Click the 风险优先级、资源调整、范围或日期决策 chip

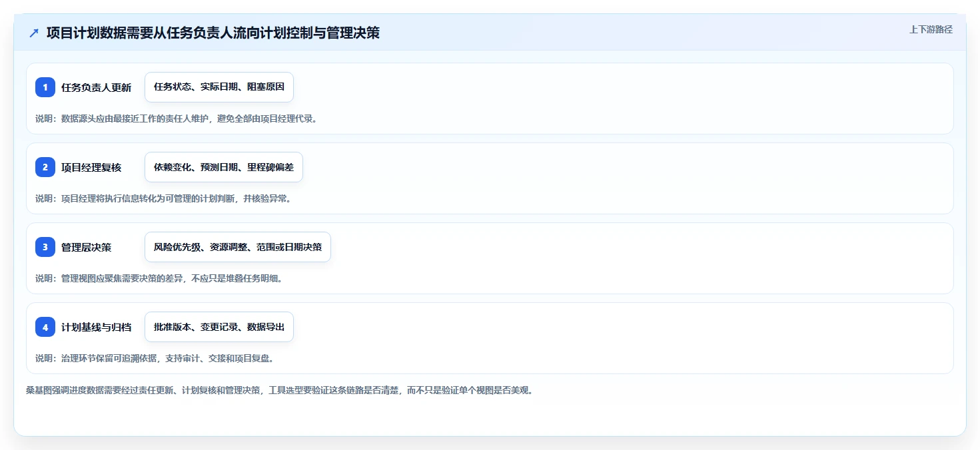[238, 247]
